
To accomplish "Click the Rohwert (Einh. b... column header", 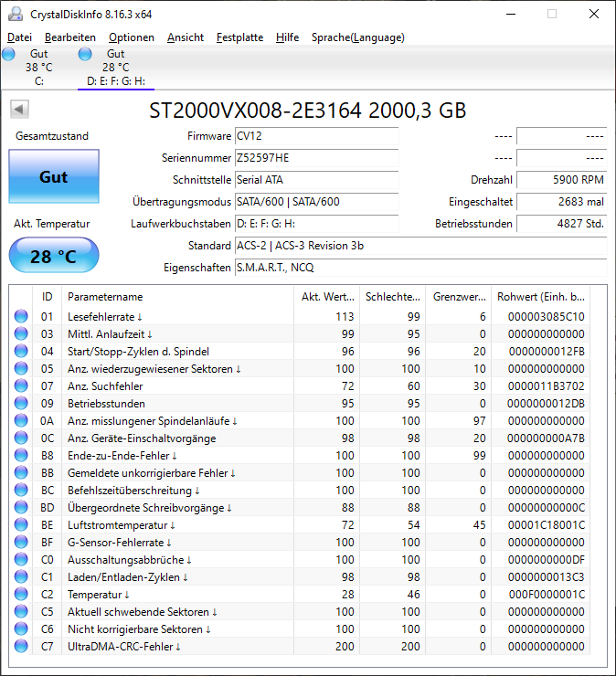I will pos(541,297).
